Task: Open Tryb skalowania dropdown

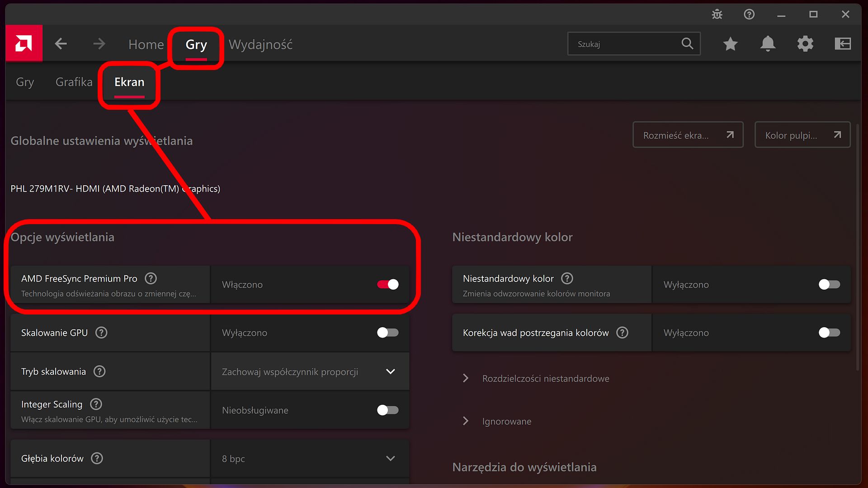Action: [x=310, y=371]
